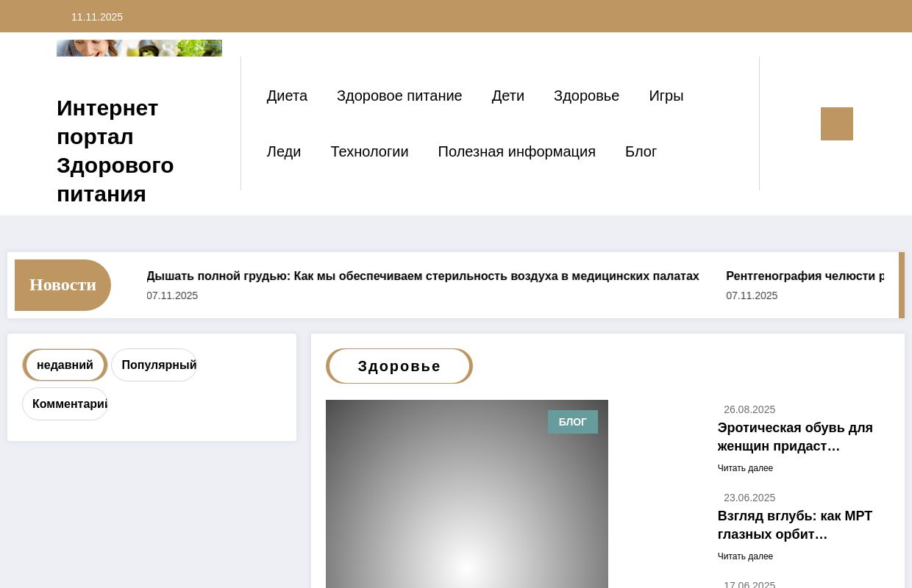The height and width of the screenshot is (588, 912).
Task: Open the Полезная информация menu item
Action: (x=516, y=151)
